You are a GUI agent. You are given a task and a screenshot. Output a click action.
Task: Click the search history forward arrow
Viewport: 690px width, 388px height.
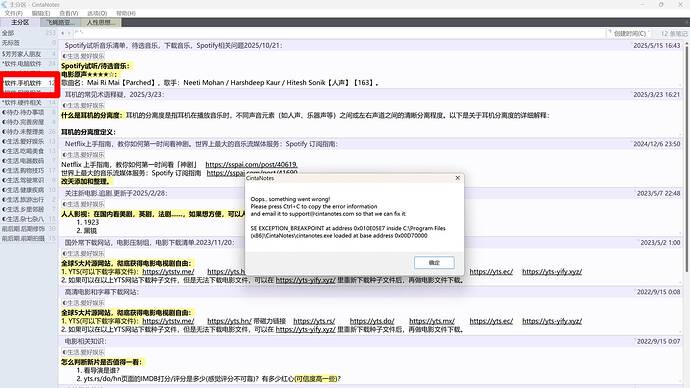pyautogui.click(x=69, y=33)
